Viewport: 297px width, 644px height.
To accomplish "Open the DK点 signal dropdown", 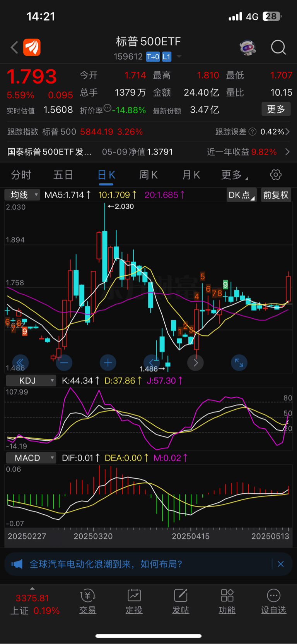I will (x=242, y=195).
